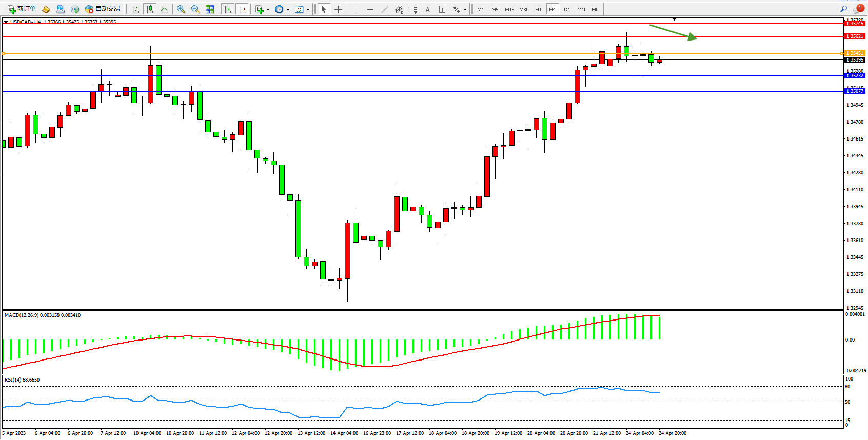This screenshot has height=440, width=868.
Task: Open the search magnifier in top right
Action: tap(843, 9)
